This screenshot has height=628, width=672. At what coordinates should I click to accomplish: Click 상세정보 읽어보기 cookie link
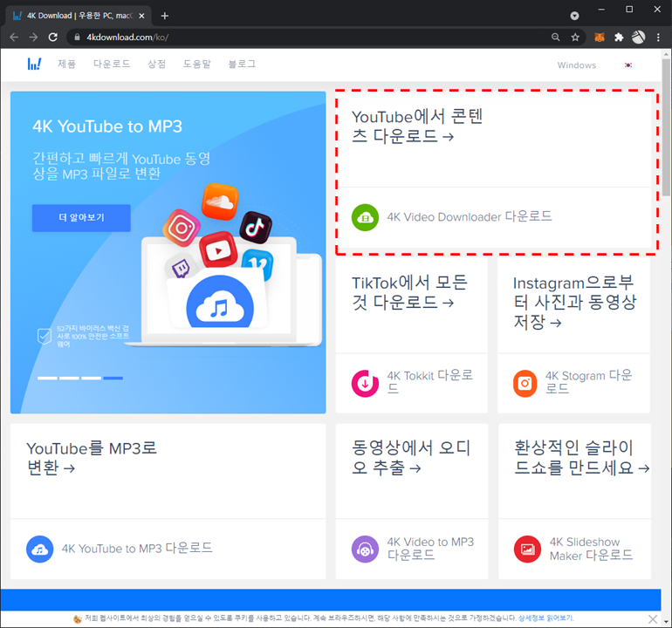coord(545,618)
